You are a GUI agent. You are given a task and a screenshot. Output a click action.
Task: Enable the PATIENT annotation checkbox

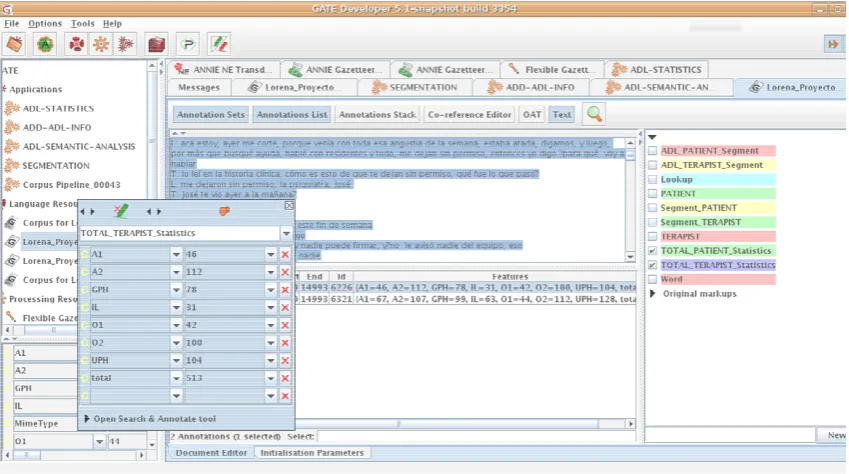[x=652, y=193]
